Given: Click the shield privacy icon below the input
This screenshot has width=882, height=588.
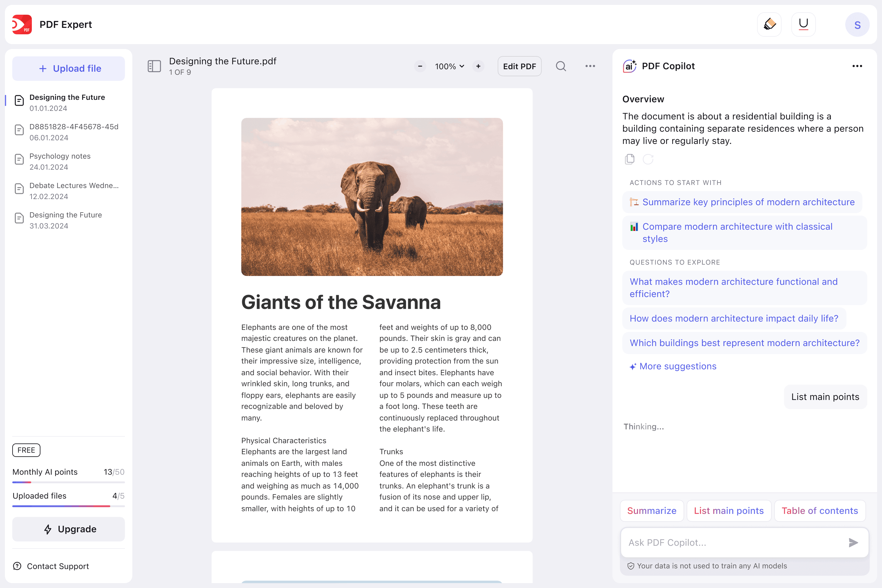Looking at the screenshot, I should pos(631,566).
